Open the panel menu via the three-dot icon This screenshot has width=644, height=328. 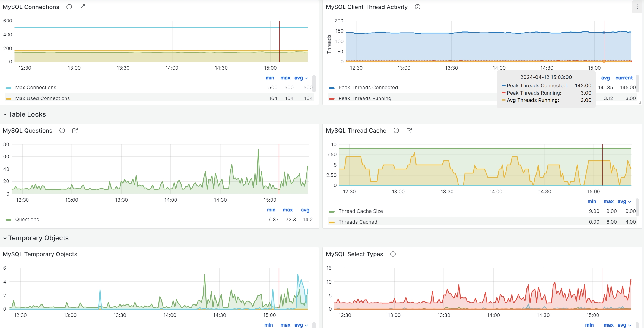pos(637,7)
